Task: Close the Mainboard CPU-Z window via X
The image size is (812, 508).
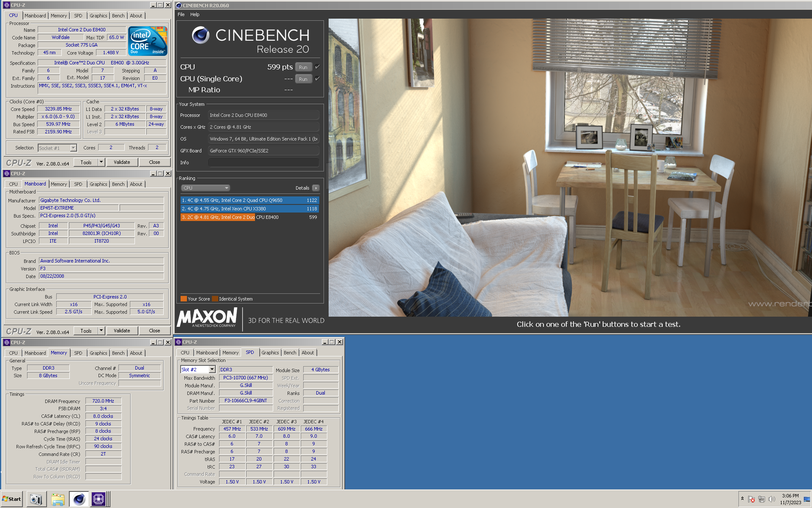Action: pyautogui.click(x=168, y=174)
